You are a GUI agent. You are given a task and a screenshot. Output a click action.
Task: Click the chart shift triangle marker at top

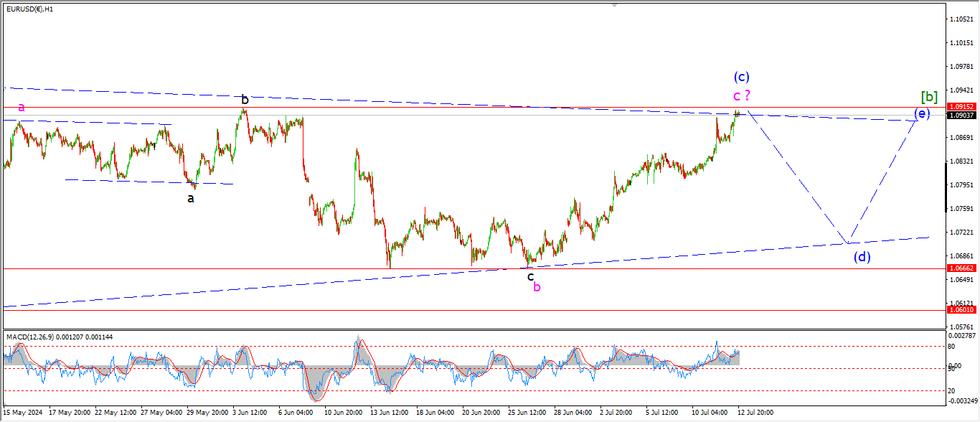click(x=614, y=4)
